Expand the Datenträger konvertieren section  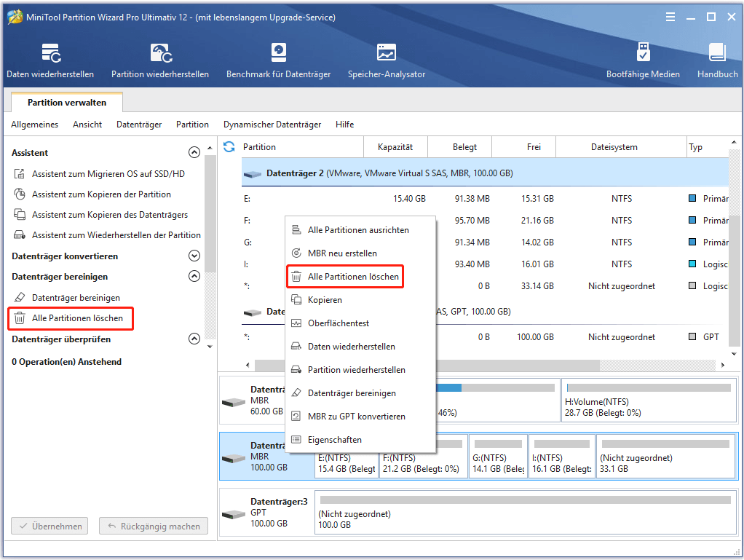(x=194, y=256)
